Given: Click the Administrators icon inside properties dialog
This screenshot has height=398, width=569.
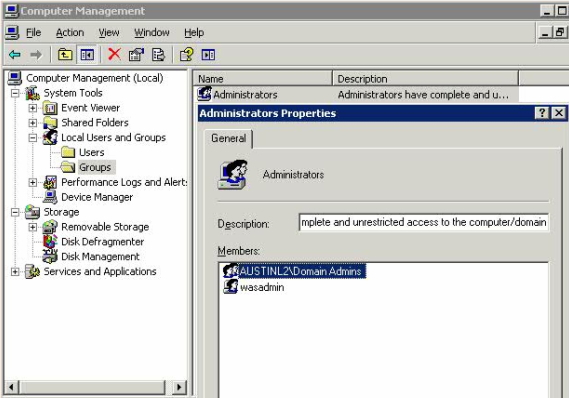Looking at the screenshot, I should coord(233,175).
